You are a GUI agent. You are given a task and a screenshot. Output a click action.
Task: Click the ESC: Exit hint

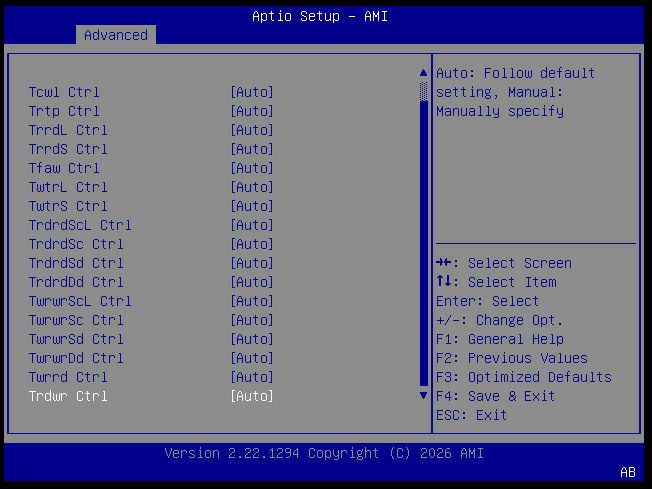tap(471, 415)
